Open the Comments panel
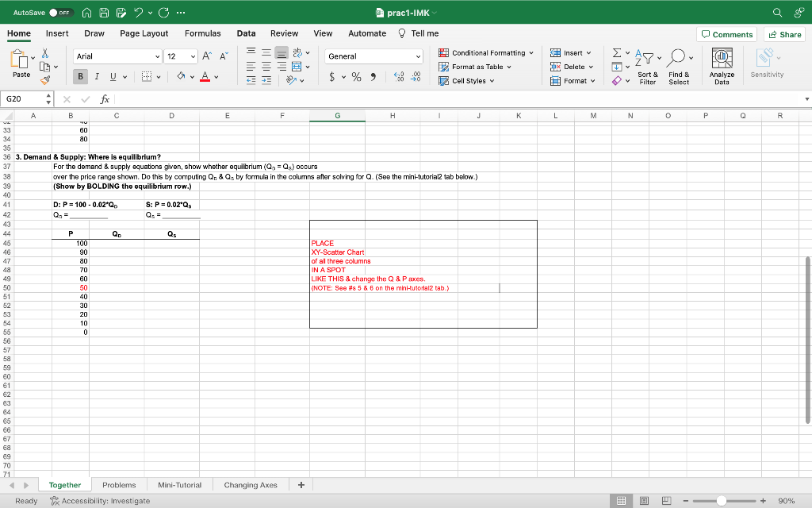The image size is (812, 508). 726,34
